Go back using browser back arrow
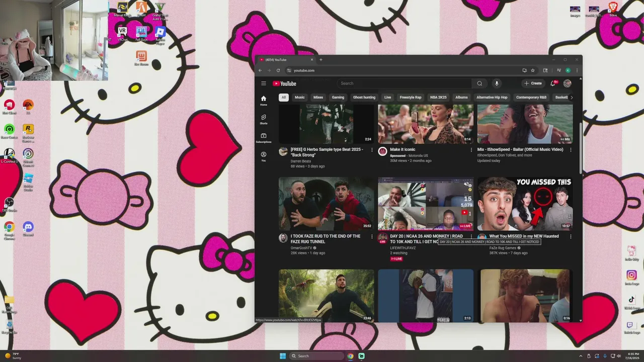Screen dimensions: 644x362 pos(260,70)
